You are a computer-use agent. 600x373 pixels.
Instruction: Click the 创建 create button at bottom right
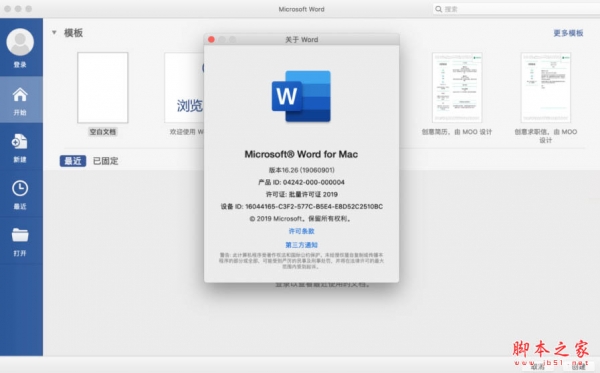(578, 367)
